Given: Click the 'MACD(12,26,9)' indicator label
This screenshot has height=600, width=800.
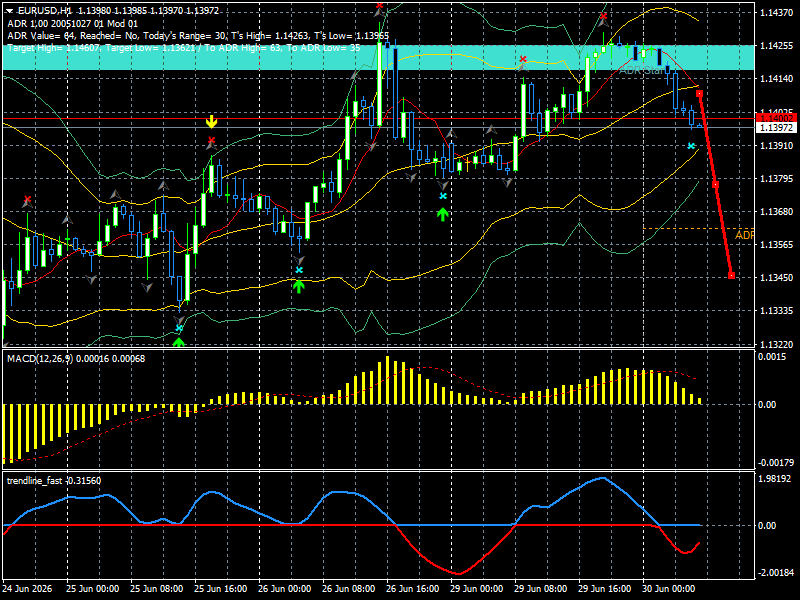Looking at the screenshot, I should pyautogui.click(x=76, y=359).
